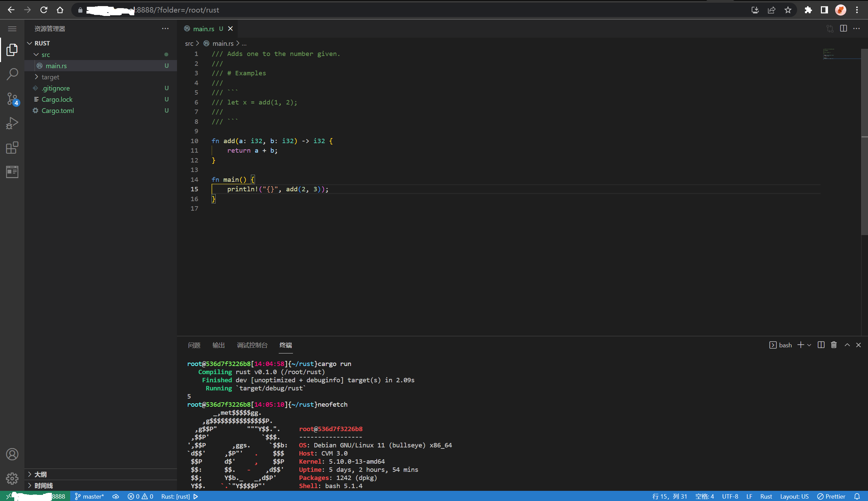Expand the 大纲 outline section
This screenshot has height=501, width=868.
tap(40, 474)
